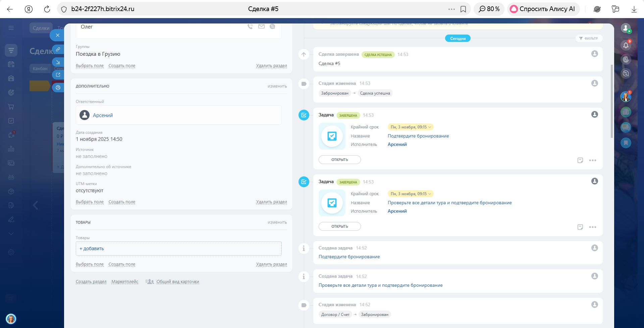Close the deal card using the blue X button
644x328 pixels.
pos(57,35)
